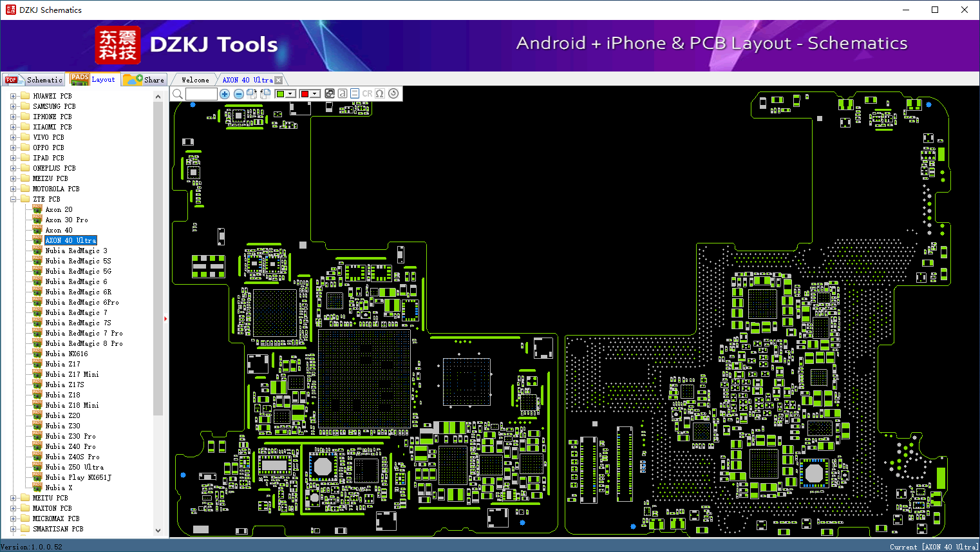Click the blue plus zoom-in icon
Viewport: 980px width, 552px height.
225,94
